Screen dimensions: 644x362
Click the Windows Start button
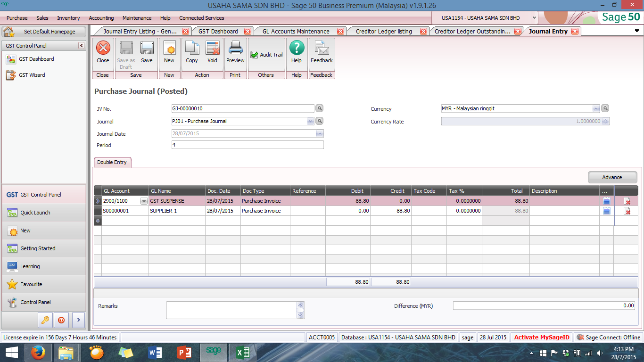tap(11, 352)
